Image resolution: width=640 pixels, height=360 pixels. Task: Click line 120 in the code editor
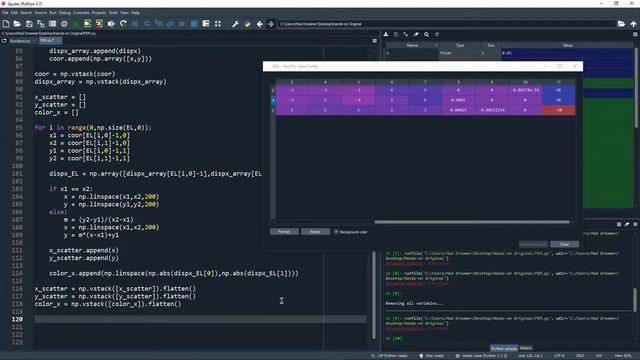200,319
